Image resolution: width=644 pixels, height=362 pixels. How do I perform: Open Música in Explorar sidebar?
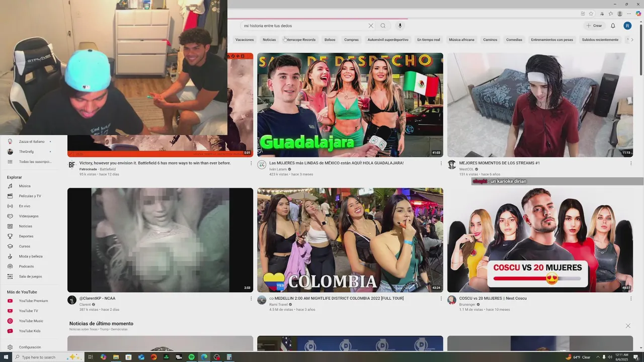[30, 186]
